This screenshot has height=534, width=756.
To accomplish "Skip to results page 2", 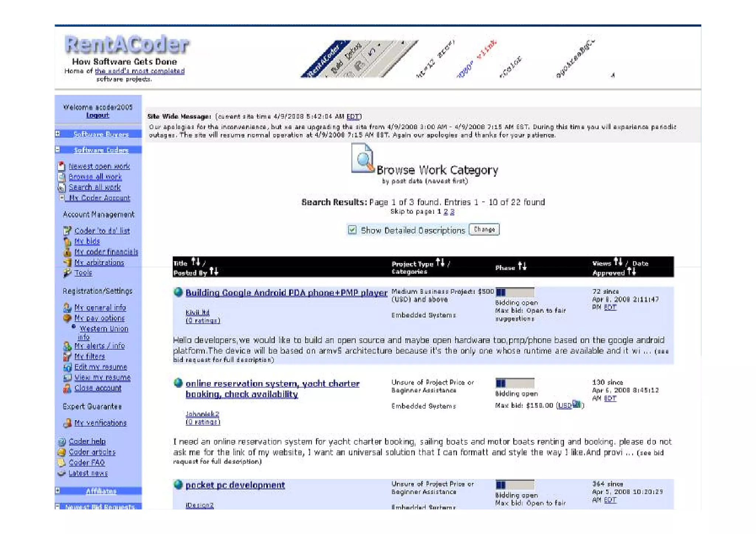I will pyautogui.click(x=446, y=211).
